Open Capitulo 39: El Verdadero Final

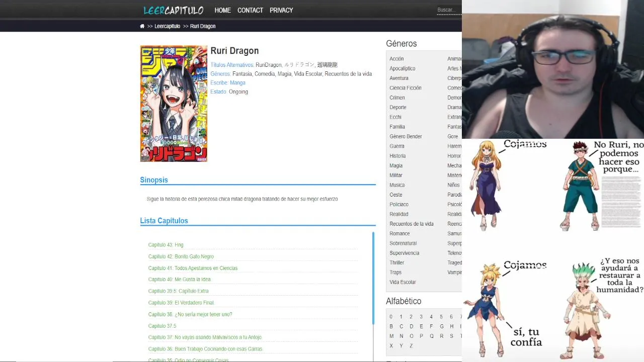click(x=181, y=303)
